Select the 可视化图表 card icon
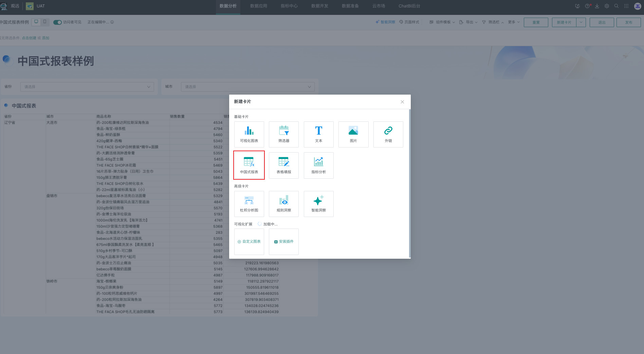The image size is (644, 354). click(x=249, y=134)
